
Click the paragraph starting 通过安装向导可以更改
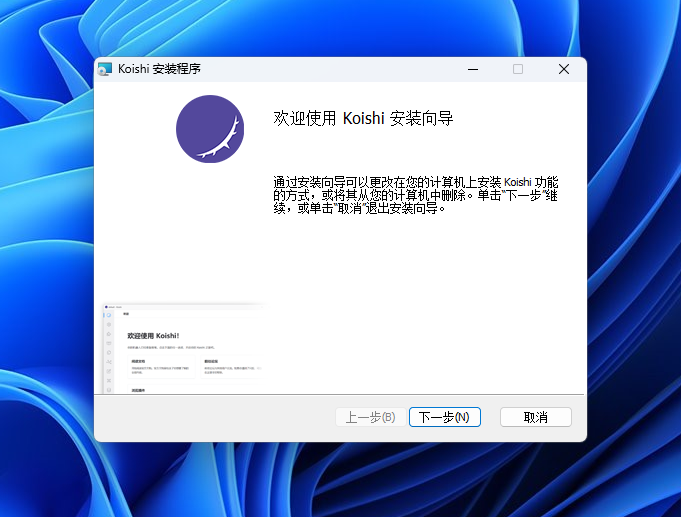click(416, 195)
